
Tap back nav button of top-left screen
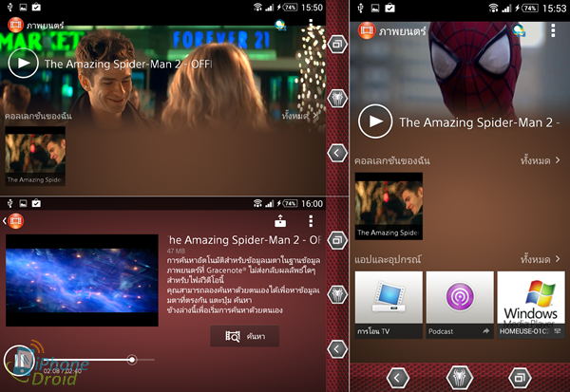coord(337,153)
